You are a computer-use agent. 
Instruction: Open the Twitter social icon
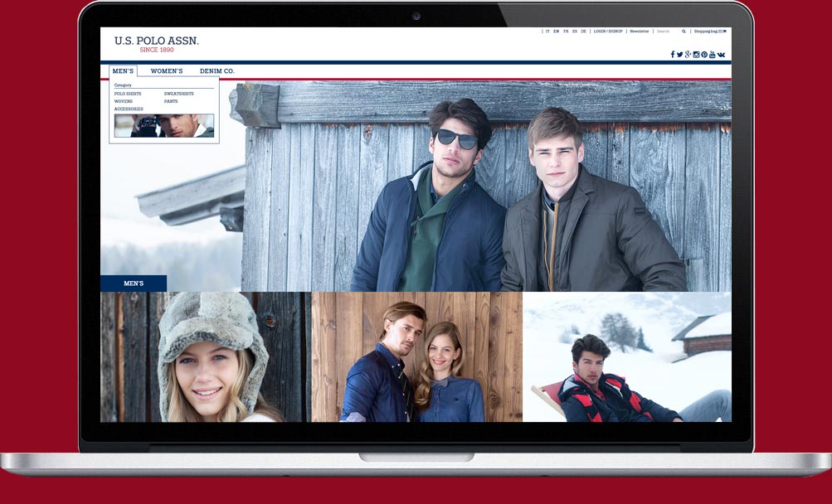point(680,55)
